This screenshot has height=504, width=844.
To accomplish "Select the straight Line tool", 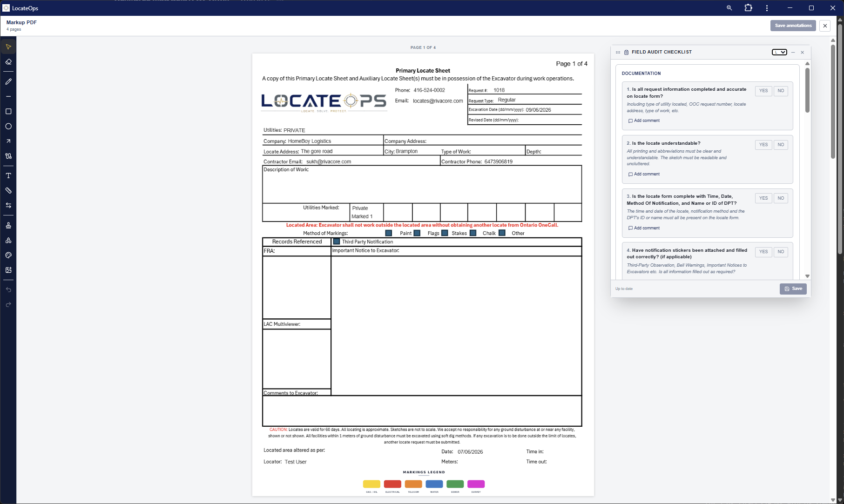I will (8, 96).
